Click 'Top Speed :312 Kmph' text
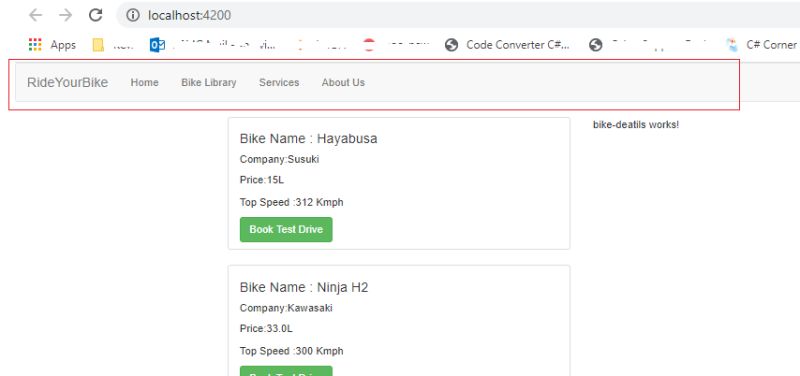 pyautogui.click(x=291, y=202)
